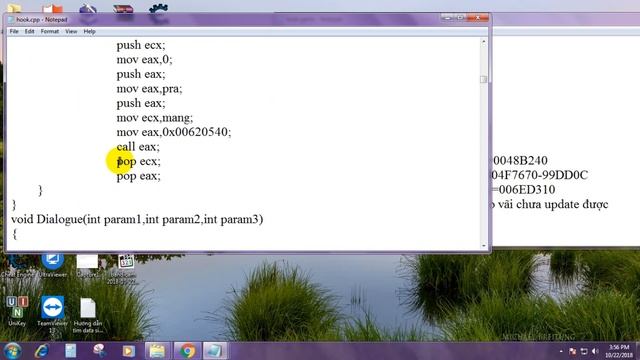The image size is (640, 360).
Task: Open the Cheat Engine desktop icon
Action: coord(17,265)
